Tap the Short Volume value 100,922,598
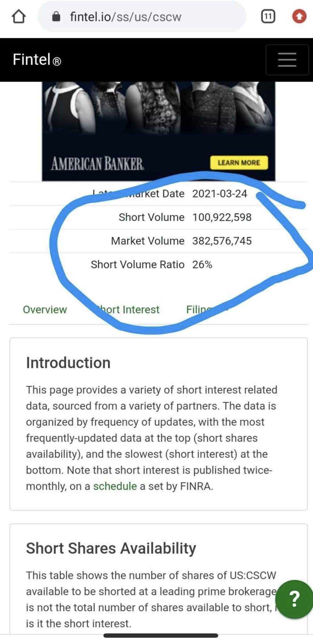 pos(222,217)
